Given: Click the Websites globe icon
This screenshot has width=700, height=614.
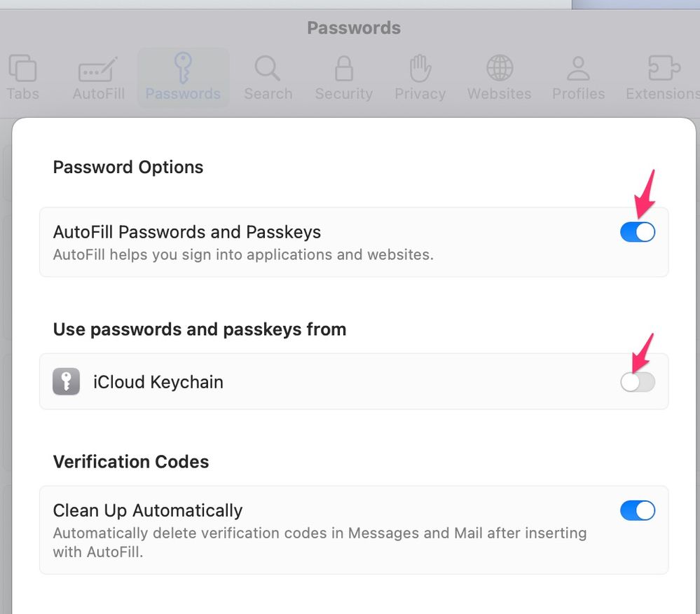Looking at the screenshot, I should click(499, 69).
